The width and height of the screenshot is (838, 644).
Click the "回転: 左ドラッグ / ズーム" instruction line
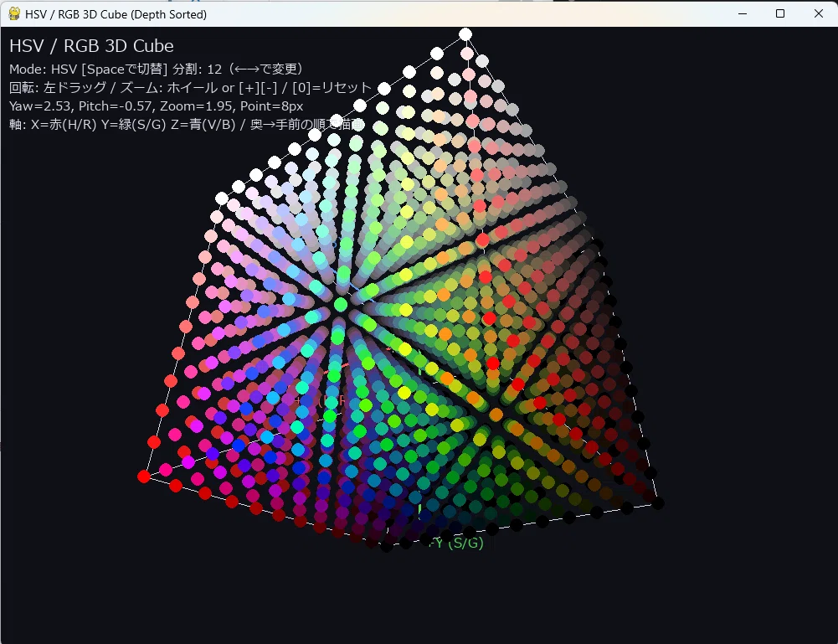click(x=190, y=88)
